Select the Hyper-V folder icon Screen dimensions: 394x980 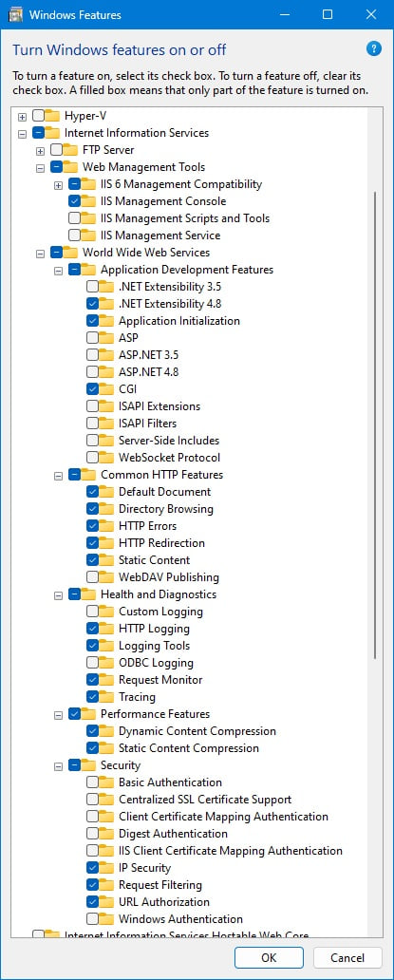pyautogui.click(x=52, y=116)
